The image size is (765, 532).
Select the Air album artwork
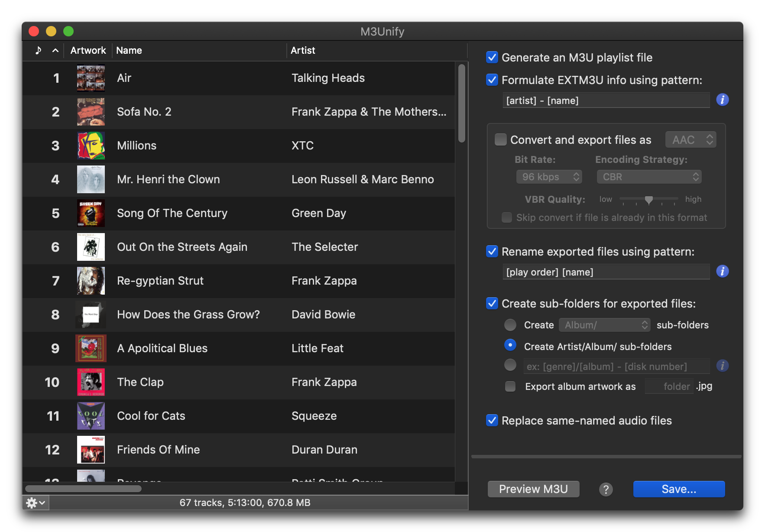[x=91, y=78]
